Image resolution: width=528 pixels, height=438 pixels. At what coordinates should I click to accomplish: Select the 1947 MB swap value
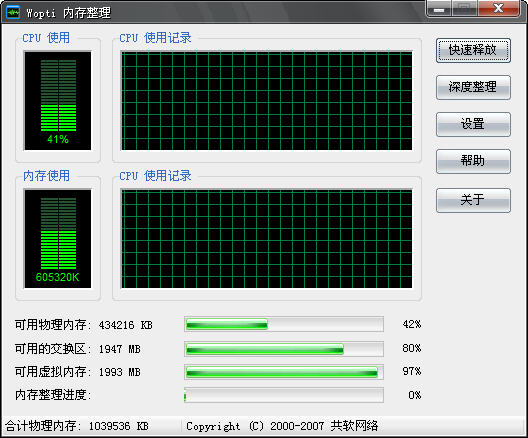[x=120, y=349]
